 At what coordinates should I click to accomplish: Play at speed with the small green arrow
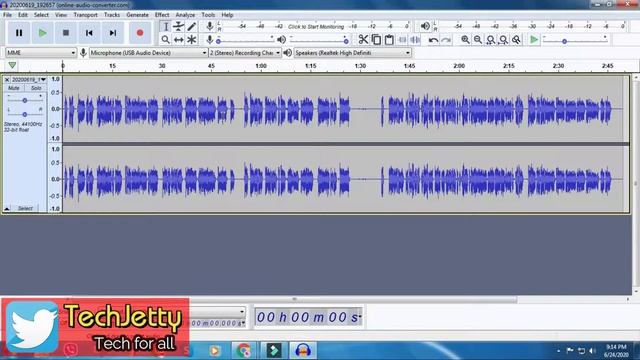coord(534,40)
